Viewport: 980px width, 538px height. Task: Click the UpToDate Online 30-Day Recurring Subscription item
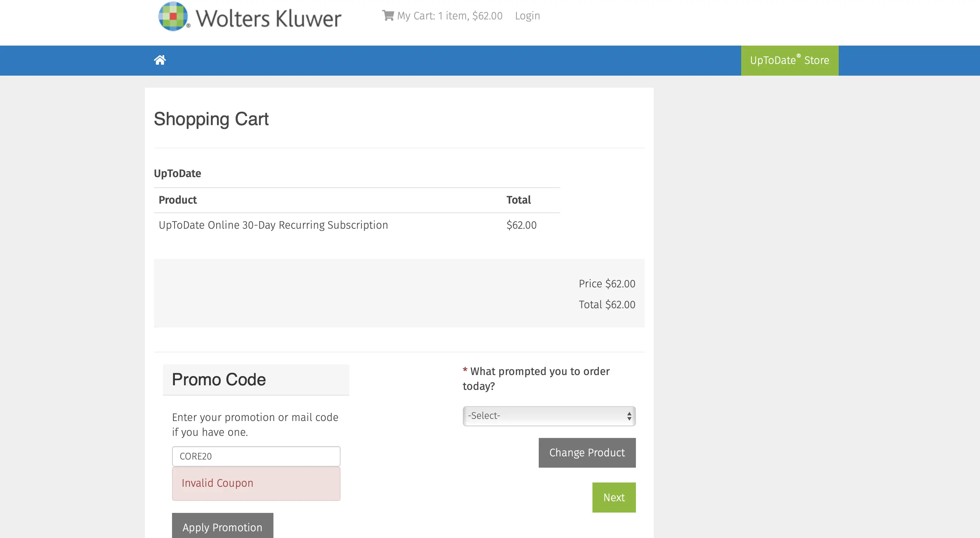[x=273, y=225]
